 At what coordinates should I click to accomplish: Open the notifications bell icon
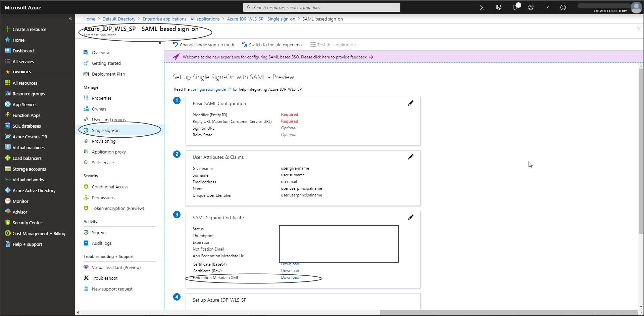pos(515,7)
